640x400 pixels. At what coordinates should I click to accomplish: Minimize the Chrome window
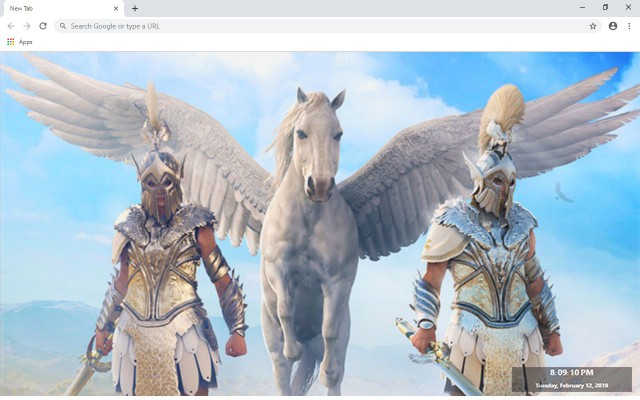click(x=582, y=7)
